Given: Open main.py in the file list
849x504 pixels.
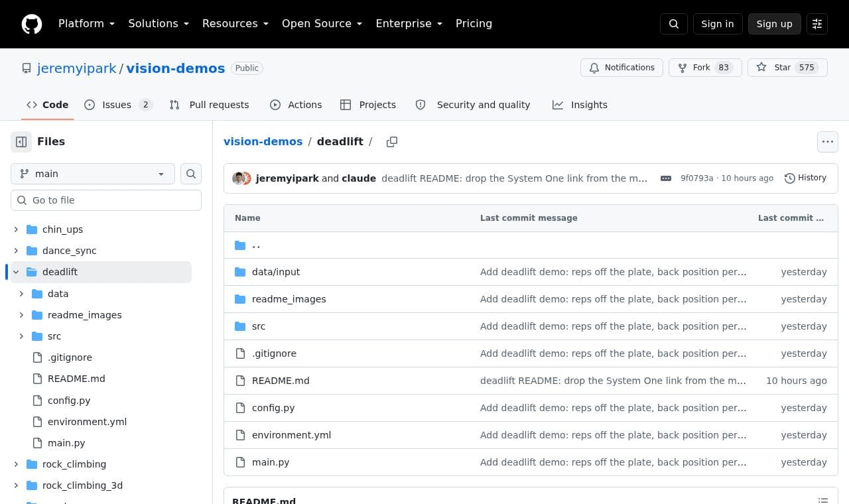Looking at the screenshot, I should 271,462.
